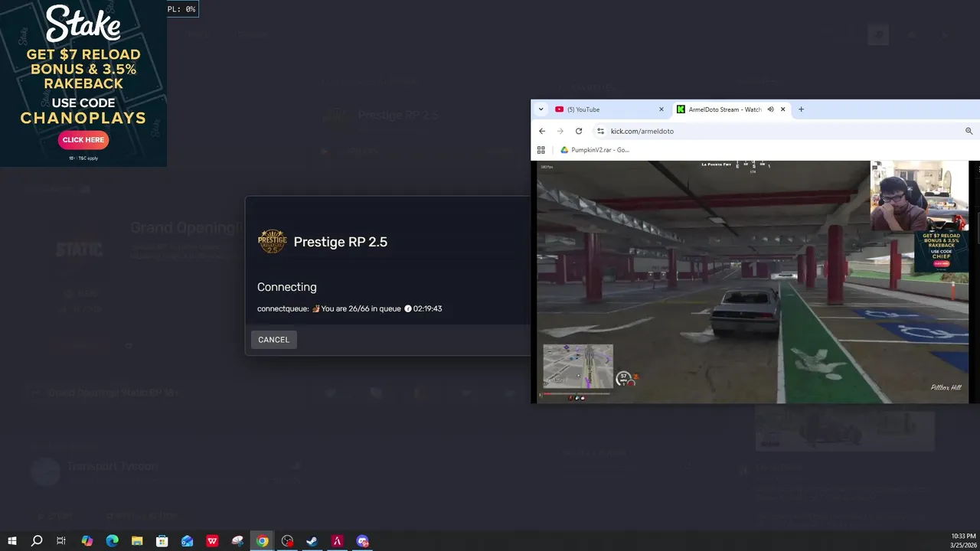980x551 pixels.
Task: Open the Windows Start menu
Action: (x=12, y=541)
